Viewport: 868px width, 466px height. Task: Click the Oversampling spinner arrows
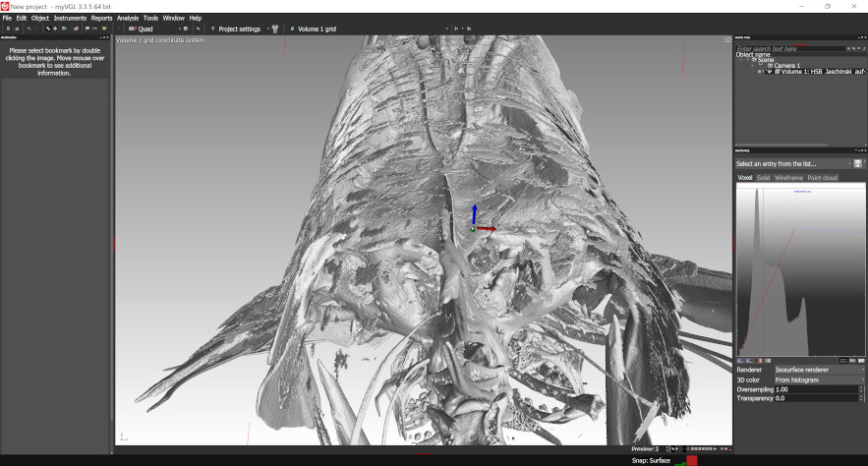pos(861,389)
